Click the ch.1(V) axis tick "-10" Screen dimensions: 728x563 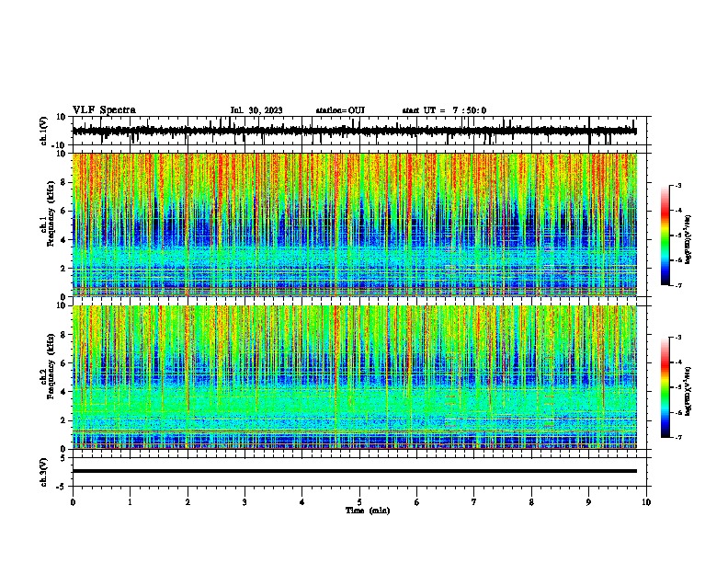(x=60, y=145)
